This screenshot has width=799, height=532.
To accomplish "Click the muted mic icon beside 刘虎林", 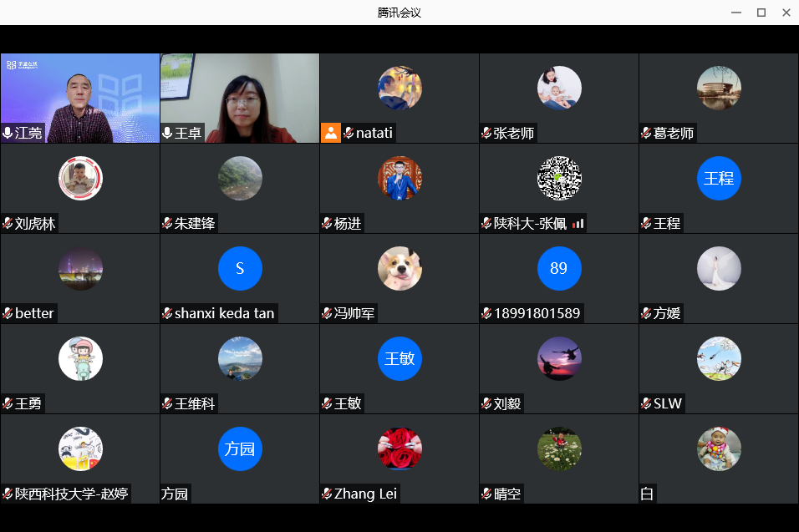I will 8,224.
